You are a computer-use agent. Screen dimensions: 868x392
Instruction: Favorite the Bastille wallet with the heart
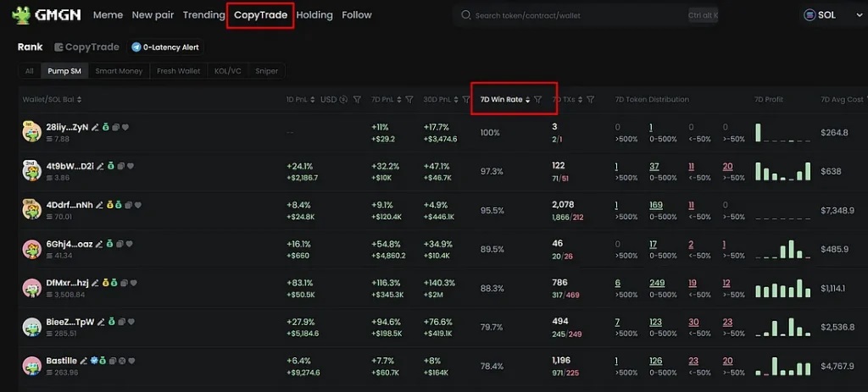coord(131,361)
